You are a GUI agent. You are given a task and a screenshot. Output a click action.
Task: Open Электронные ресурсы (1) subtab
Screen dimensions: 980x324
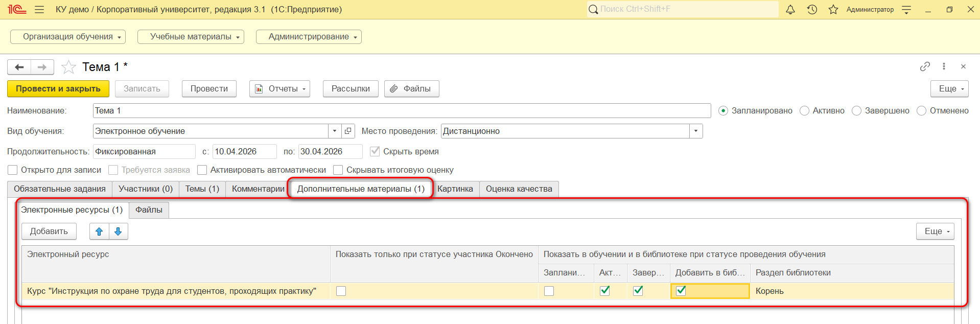[x=72, y=210]
